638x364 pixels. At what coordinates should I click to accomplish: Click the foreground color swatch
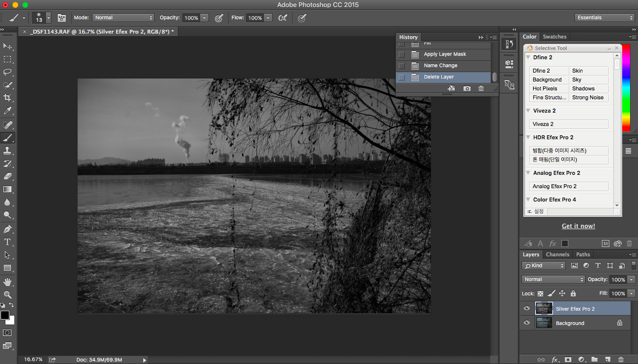click(x=4, y=315)
